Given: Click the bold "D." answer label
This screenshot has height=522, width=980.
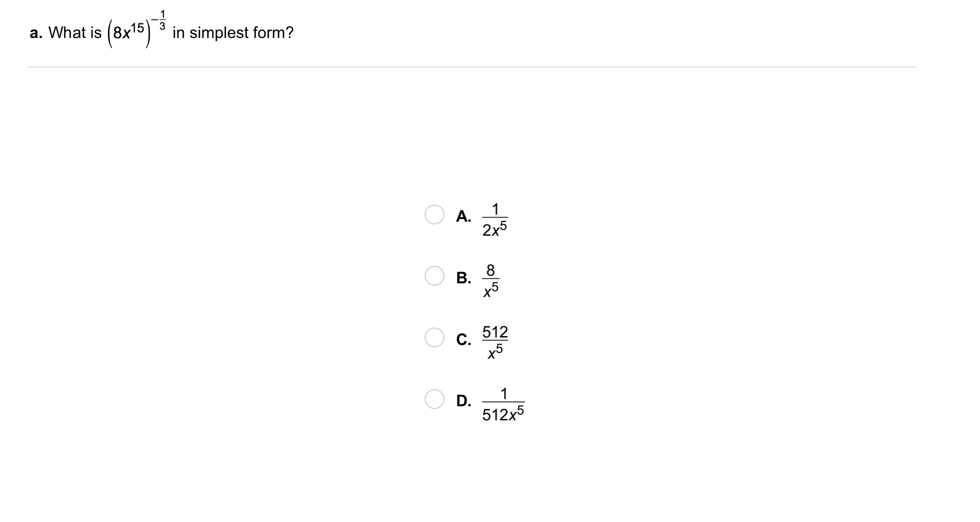Looking at the screenshot, I should [x=464, y=401].
